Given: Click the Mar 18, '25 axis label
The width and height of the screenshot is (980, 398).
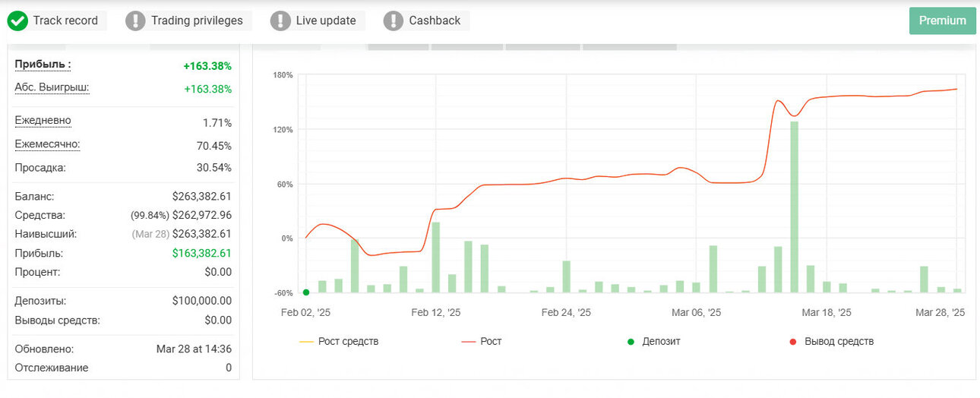Looking at the screenshot, I should (827, 312).
